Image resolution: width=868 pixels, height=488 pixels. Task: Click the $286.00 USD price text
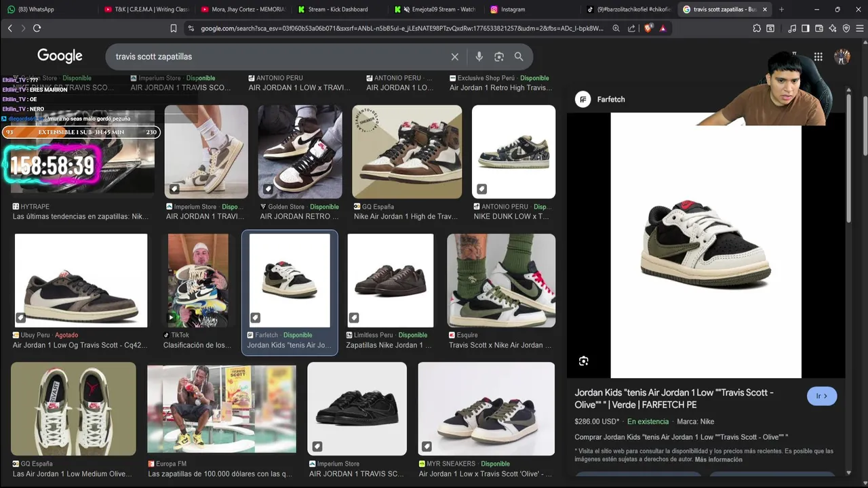pos(597,422)
